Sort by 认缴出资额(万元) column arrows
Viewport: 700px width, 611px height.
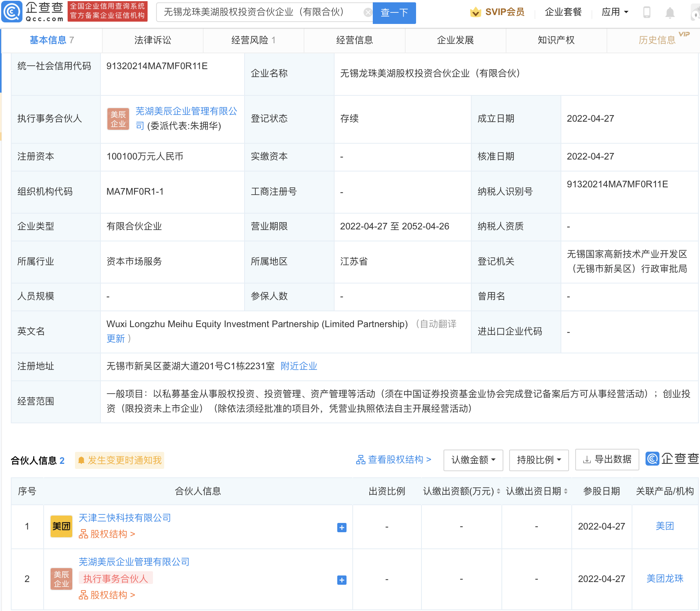pos(498,491)
